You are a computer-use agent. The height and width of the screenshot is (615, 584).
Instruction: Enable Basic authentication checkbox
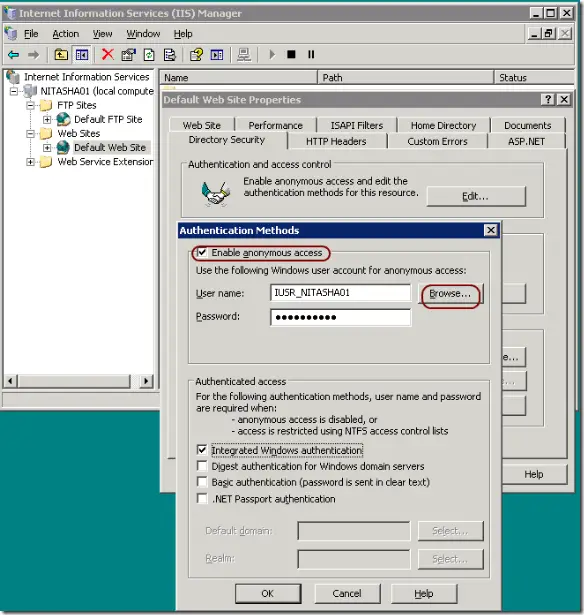pos(202,482)
